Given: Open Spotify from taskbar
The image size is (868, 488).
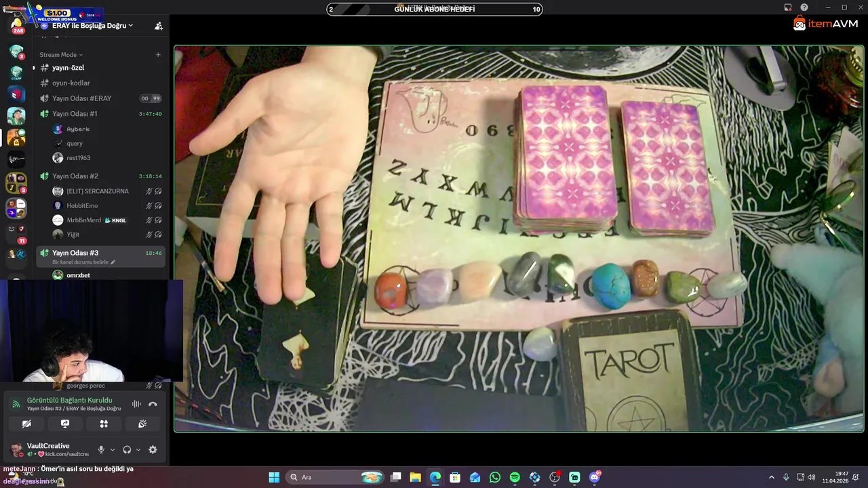Looking at the screenshot, I should [x=515, y=477].
